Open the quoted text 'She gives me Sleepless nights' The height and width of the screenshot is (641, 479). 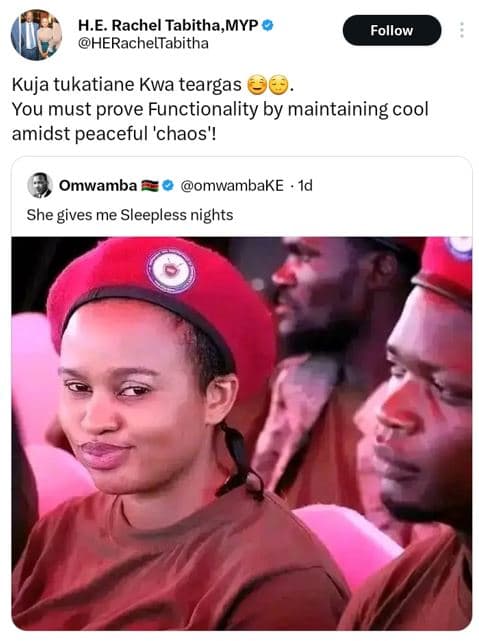[130, 215]
